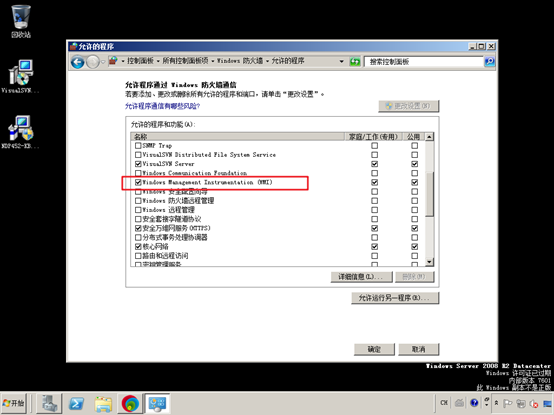
Task: Enable VisualSVN Distributed File System Service checkbox
Action: click(138, 155)
